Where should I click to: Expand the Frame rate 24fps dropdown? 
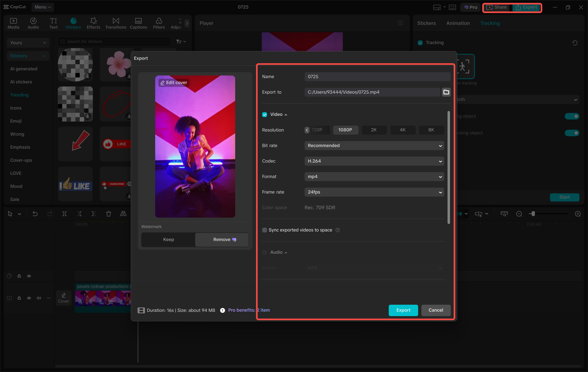click(x=374, y=192)
